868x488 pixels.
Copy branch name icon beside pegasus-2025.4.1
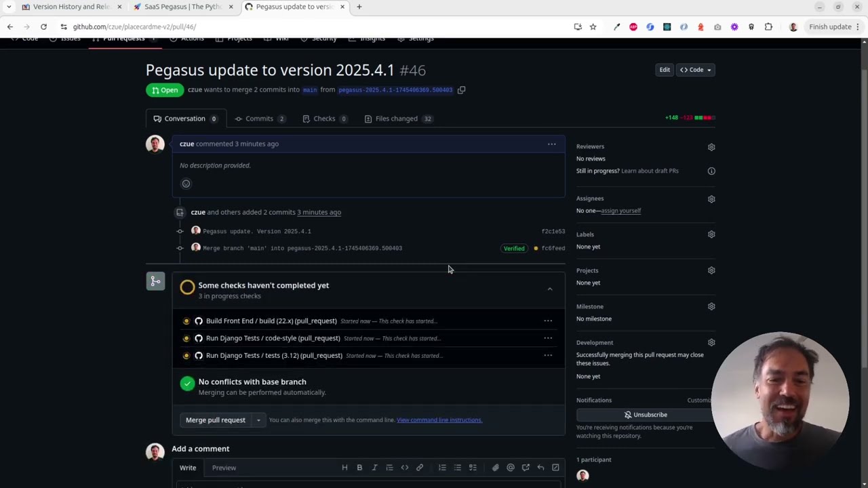(461, 89)
